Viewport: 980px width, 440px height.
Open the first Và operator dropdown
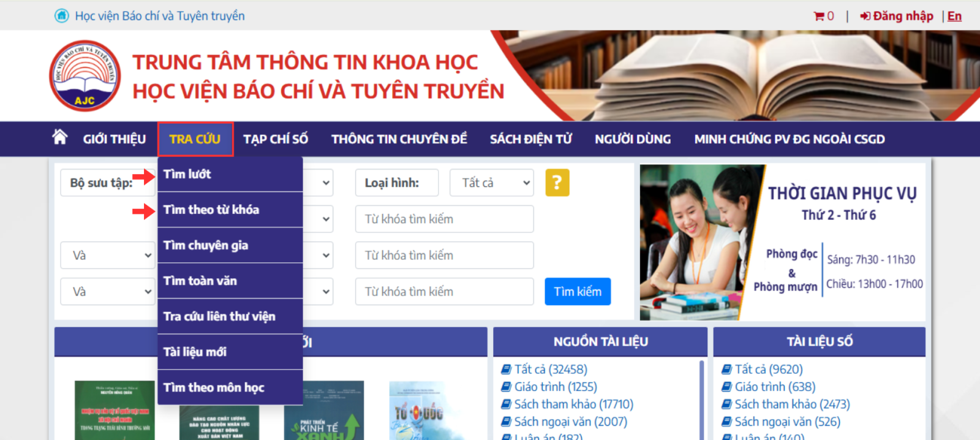click(x=107, y=255)
